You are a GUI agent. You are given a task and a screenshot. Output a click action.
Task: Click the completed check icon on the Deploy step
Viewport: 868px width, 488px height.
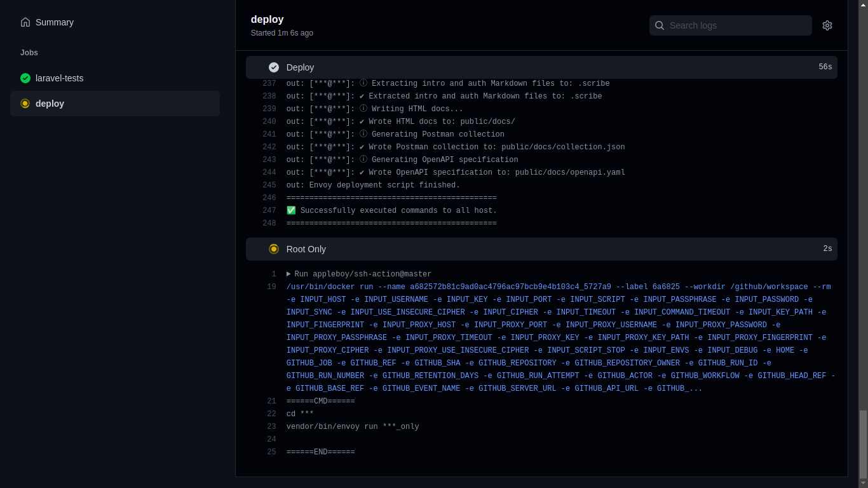coord(274,67)
